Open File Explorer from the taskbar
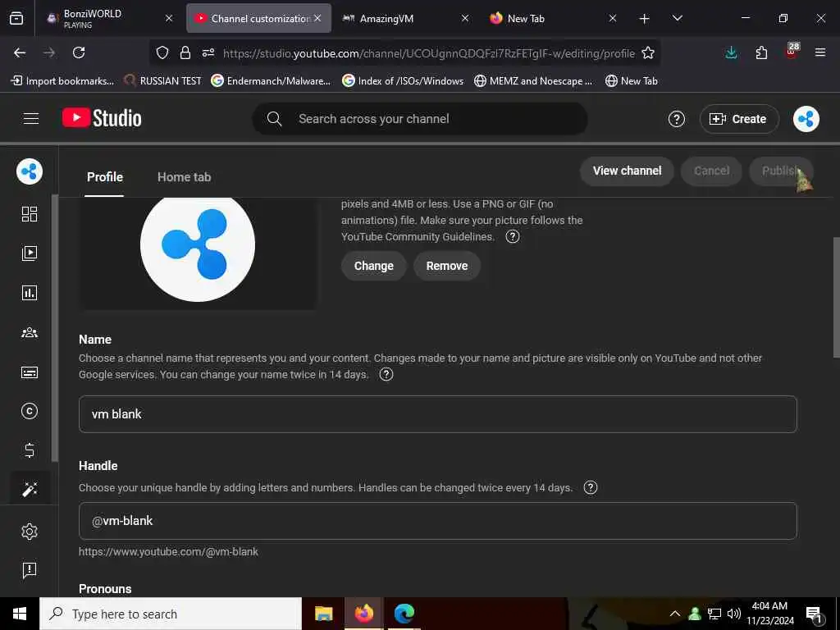The width and height of the screenshot is (840, 630). click(323, 614)
